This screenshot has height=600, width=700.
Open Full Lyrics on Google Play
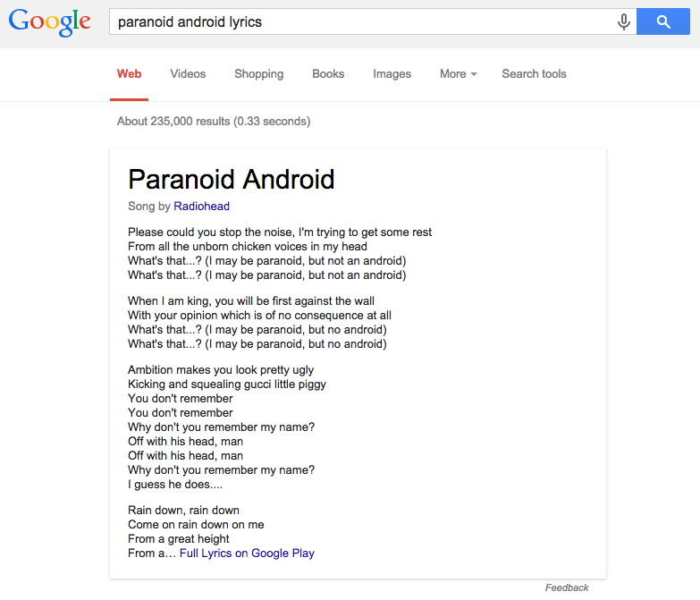(247, 554)
